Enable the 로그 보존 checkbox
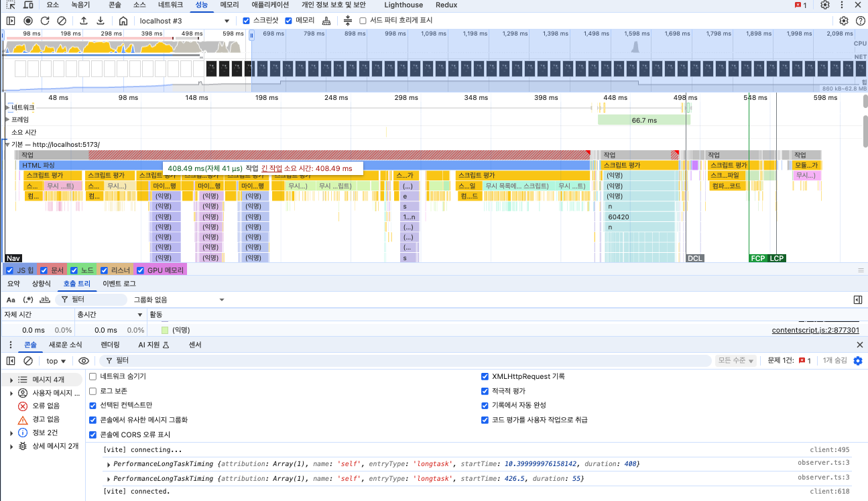The image size is (868, 501). (x=93, y=391)
